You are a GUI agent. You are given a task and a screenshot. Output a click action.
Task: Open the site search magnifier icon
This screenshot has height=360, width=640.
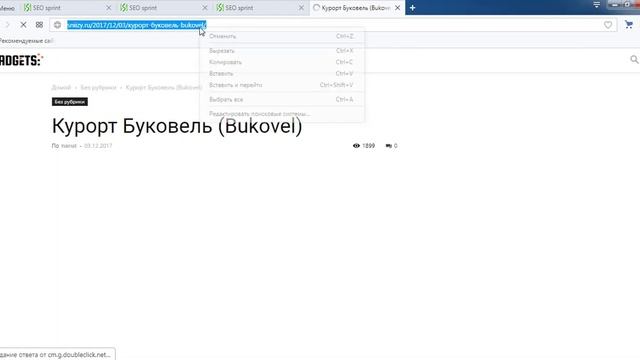[x=634, y=60]
